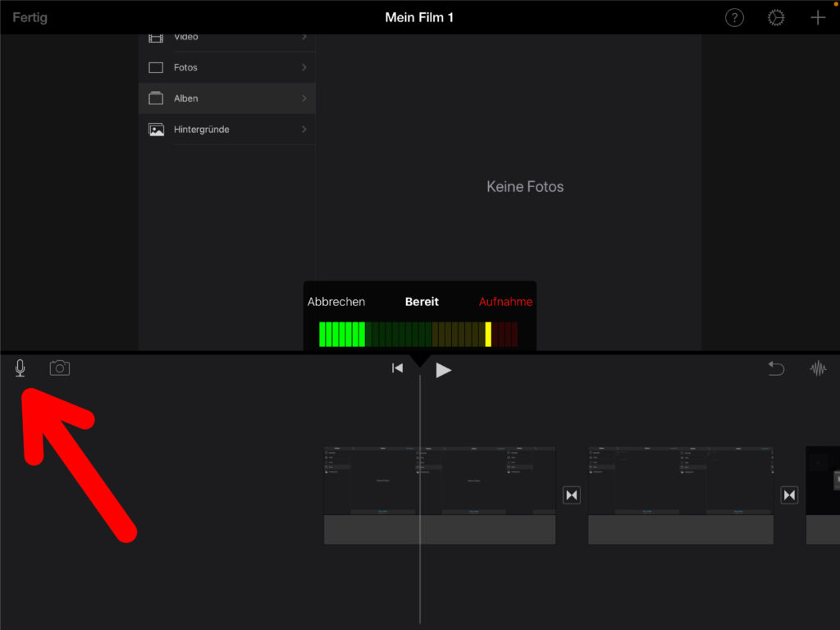Tap the microphone voiceover icon

click(21, 368)
